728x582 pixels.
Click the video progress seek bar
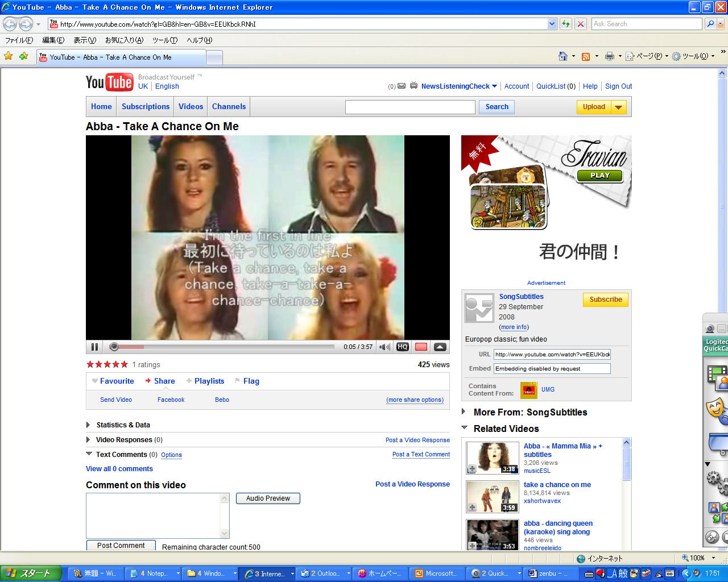[x=227, y=347]
